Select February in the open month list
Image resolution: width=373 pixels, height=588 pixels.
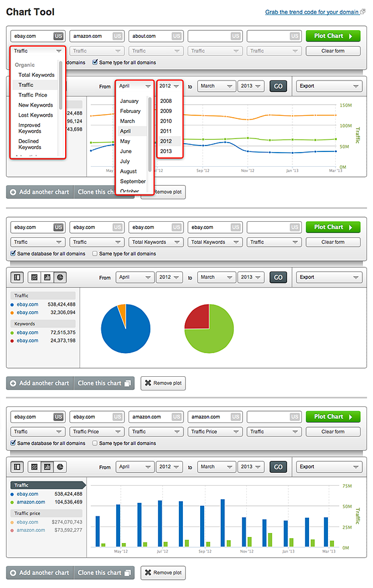(130, 111)
